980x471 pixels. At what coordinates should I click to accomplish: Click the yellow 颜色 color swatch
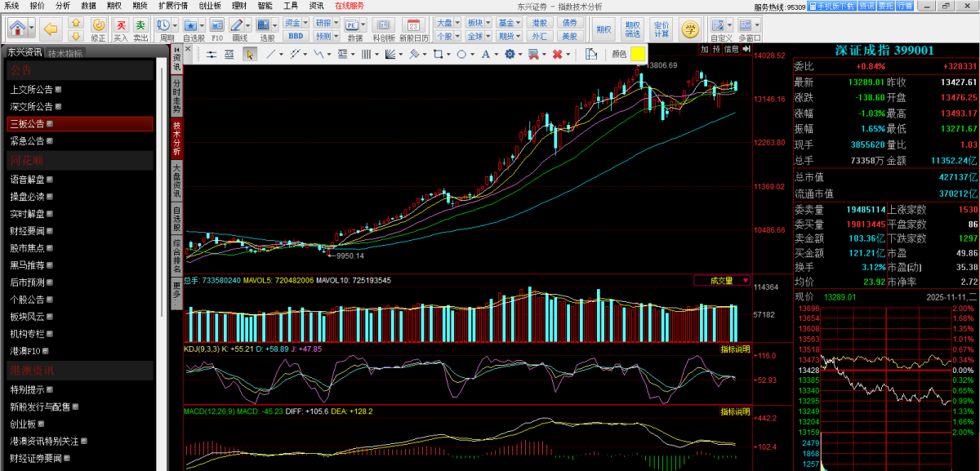(638, 55)
